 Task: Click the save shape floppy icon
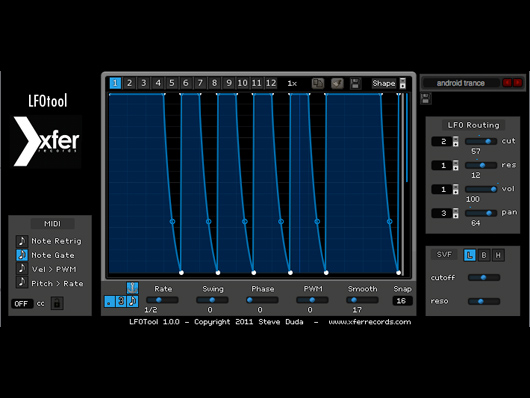(355, 83)
